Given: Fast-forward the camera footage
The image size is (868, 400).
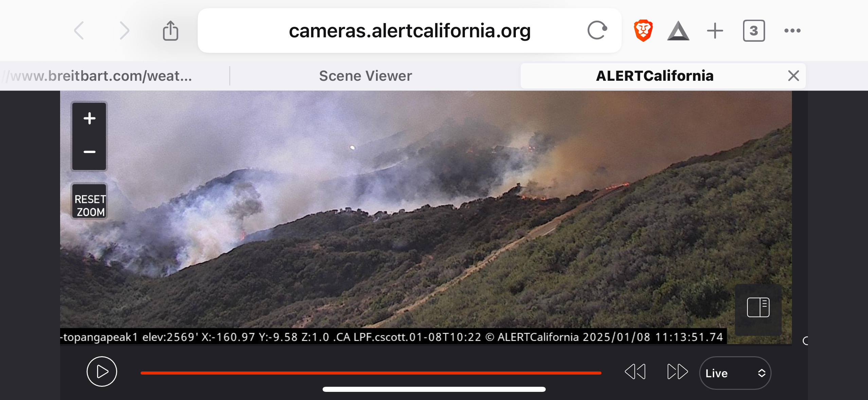Looking at the screenshot, I should (677, 372).
